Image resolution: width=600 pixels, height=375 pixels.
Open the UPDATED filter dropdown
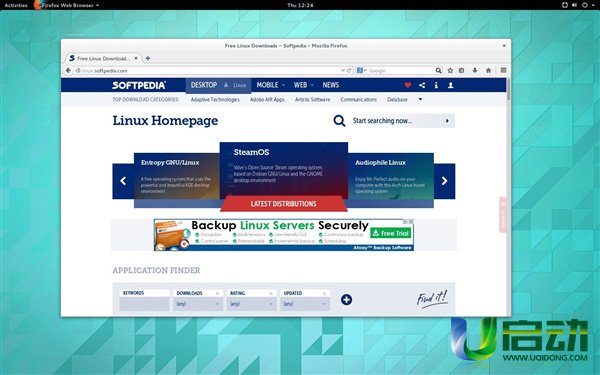[x=305, y=304]
